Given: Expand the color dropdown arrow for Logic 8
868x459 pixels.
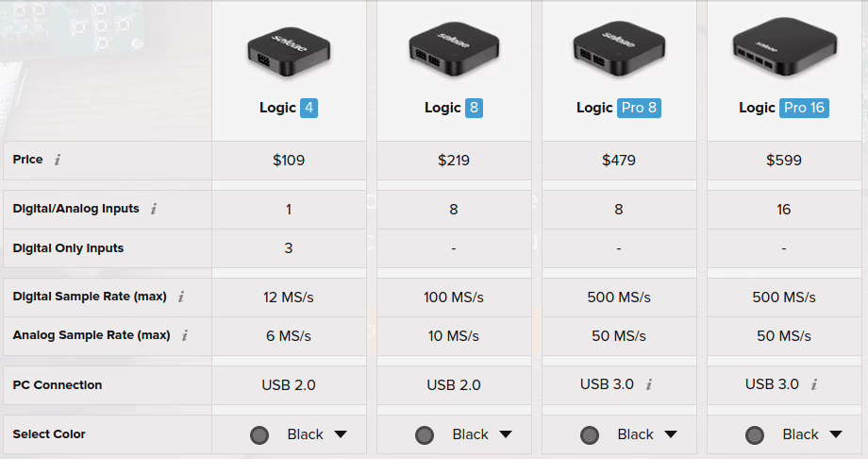Looking at the screenshot, I should 506,434.
